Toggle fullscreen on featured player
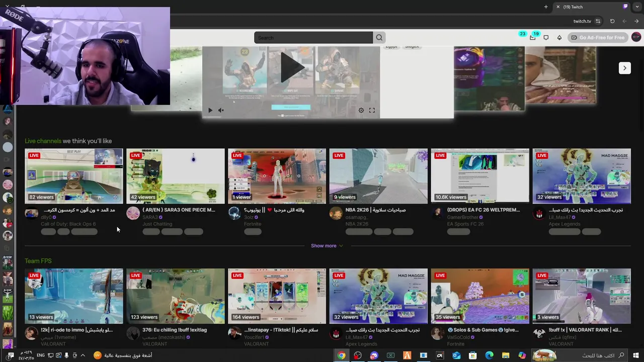Viewport: 644px width, 362px height. coord(372,110)
